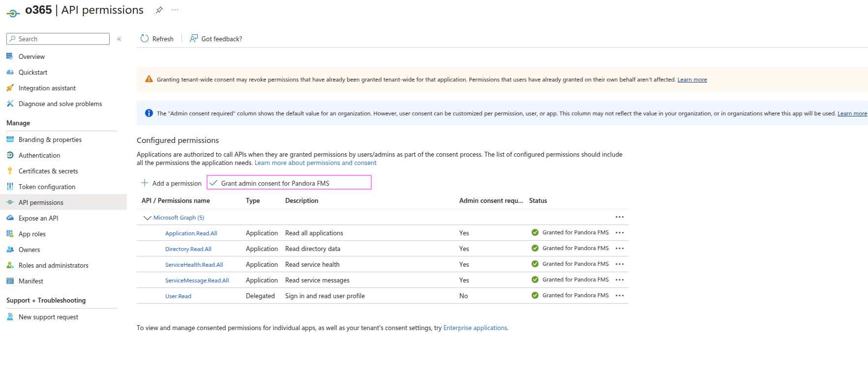The width and height of the screenshot is (868, 365).
Task: Open the Microsoft Graph (5) link
Action: [x=179, y=218]
